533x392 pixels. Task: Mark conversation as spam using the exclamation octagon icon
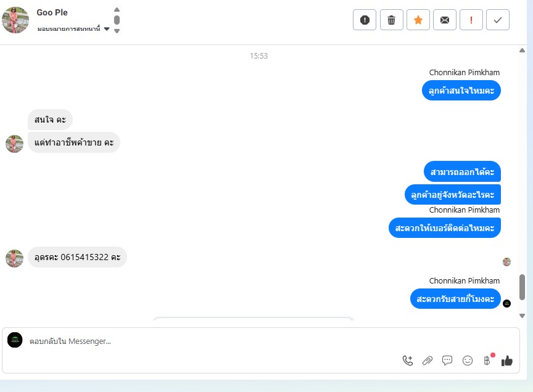pyautogui.click(x=365, y=20)
